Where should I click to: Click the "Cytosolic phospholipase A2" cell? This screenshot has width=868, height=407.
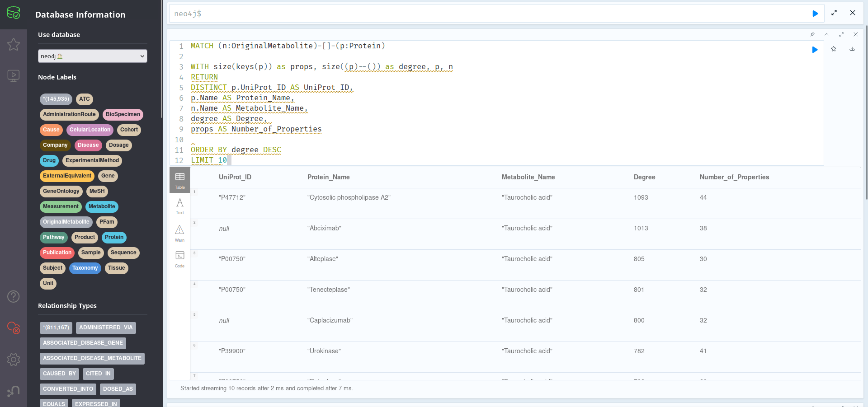pyautogui.click(x=349, y=197)
